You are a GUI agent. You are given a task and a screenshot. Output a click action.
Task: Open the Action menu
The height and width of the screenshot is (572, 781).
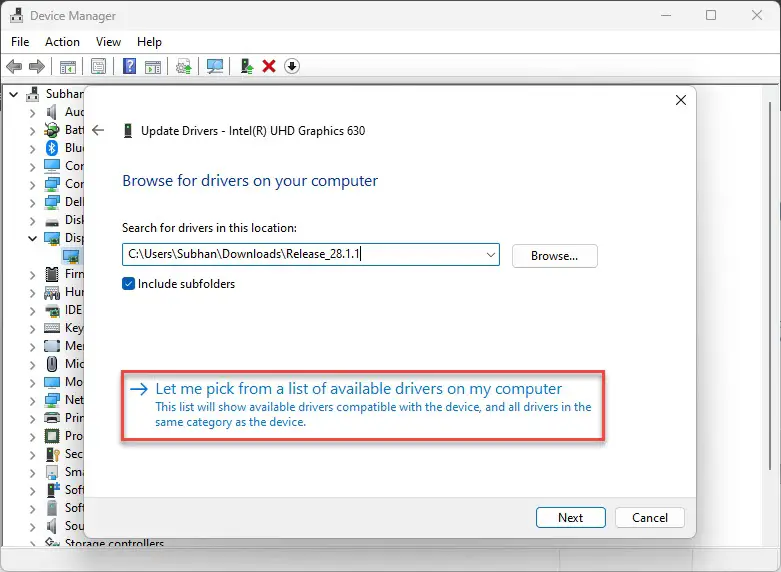pos(62,42)
